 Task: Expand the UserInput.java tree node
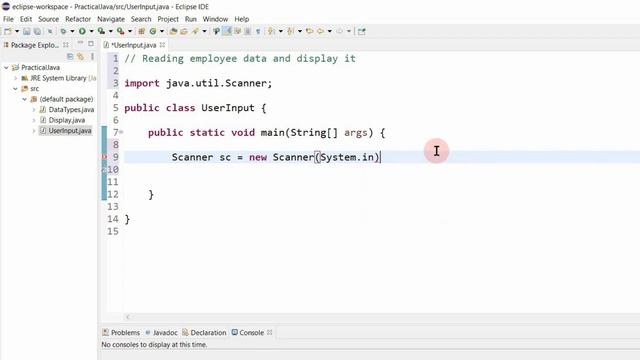pyautogui.click(x=34, y=131)
